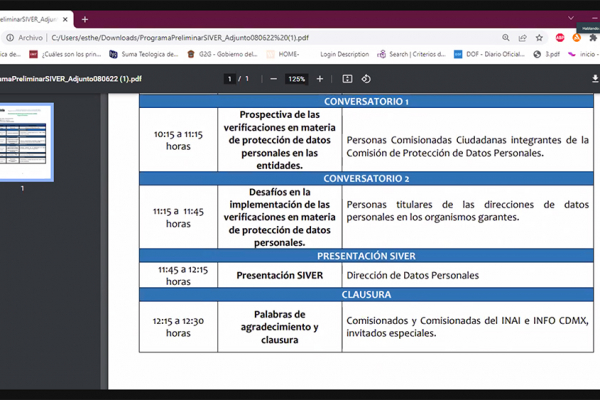Viewport: 600px width, 400px height.
Task: Click 'Comisionados y Comisionadas del INAI' text
Action: coord(468,327)
